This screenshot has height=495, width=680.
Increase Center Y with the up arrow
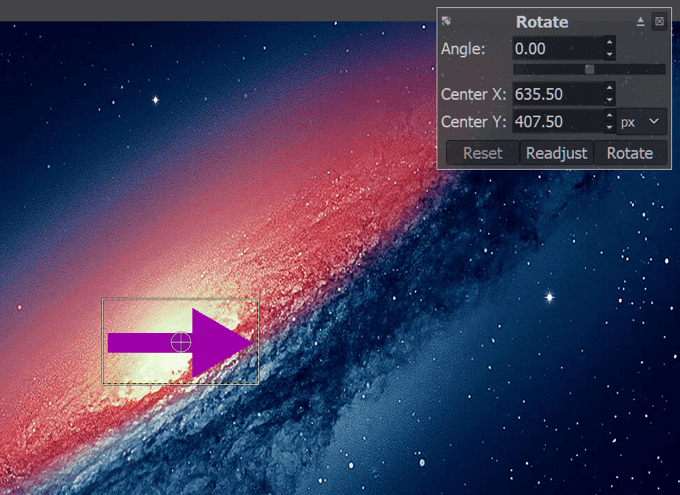pyautogui.click(x=609, y=117)
